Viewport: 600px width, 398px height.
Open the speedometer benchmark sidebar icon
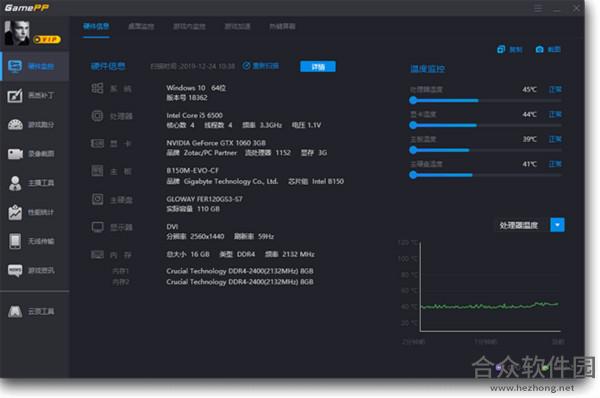click(x=15, y=125)
